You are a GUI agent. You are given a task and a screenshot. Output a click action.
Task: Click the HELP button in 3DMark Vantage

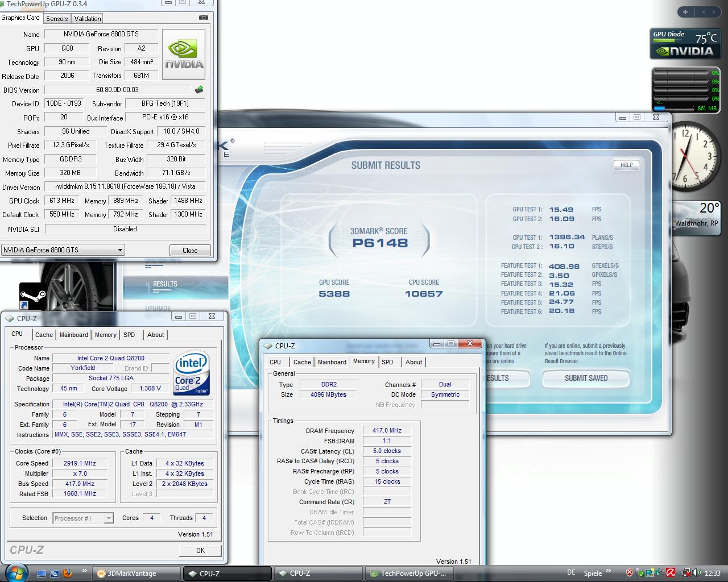626,165
